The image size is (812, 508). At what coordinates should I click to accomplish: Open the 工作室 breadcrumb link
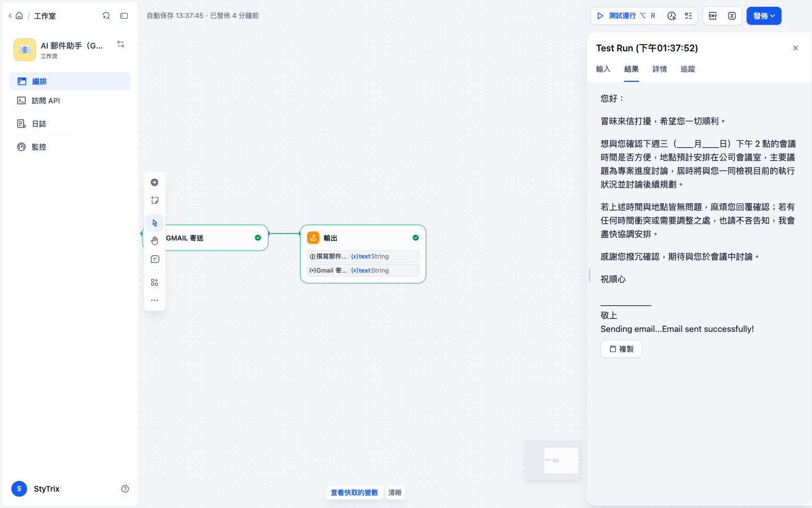[x=45, y=16]
